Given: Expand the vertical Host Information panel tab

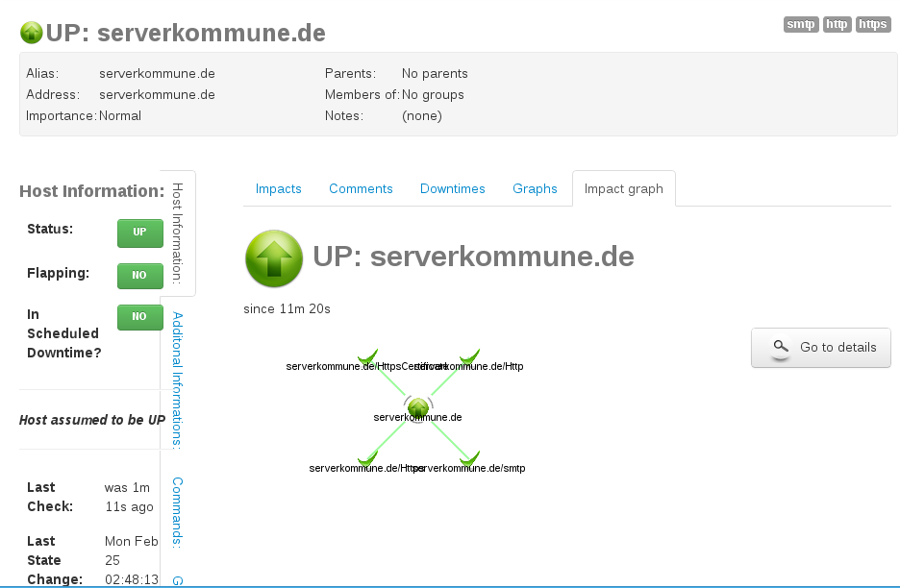Looking at the screenshot, I should [x=177, y=233].
